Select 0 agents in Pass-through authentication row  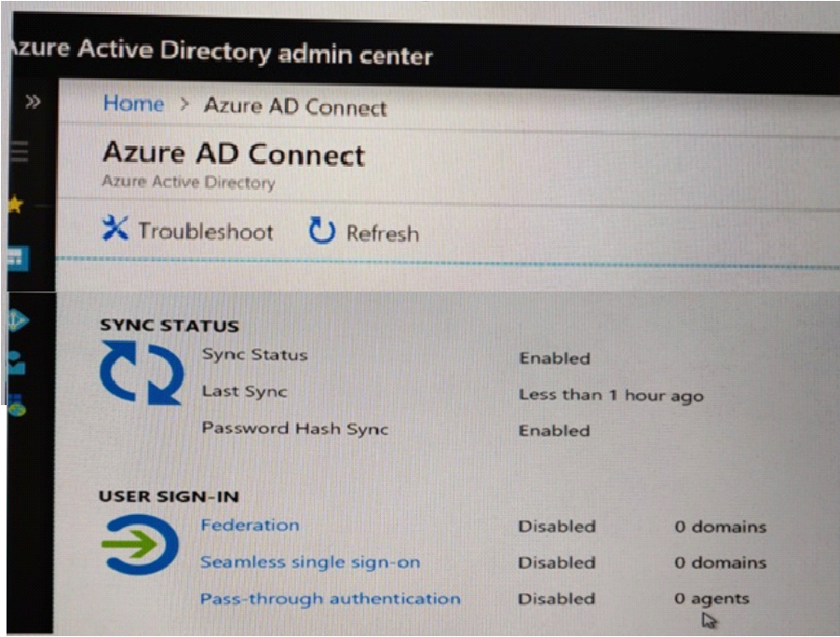tap(711, 599)
